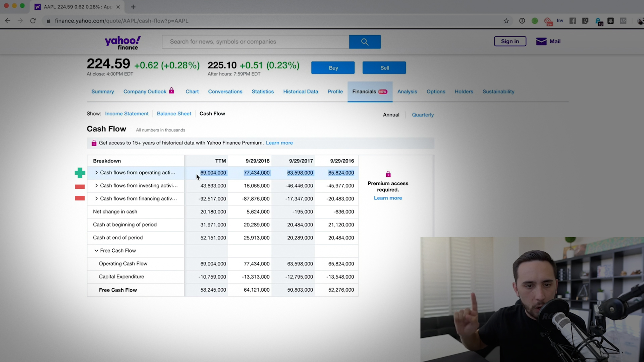Click the search for news, symbols field
Image resolution: width=644 pixels, height=362 pixels.
256,42
